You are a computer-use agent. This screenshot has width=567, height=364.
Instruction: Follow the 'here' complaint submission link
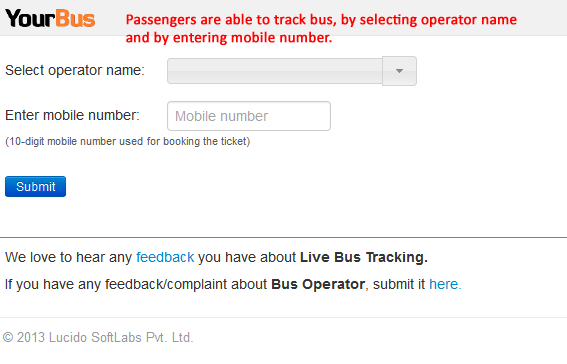pyautogui.click(x=445, y=284)
